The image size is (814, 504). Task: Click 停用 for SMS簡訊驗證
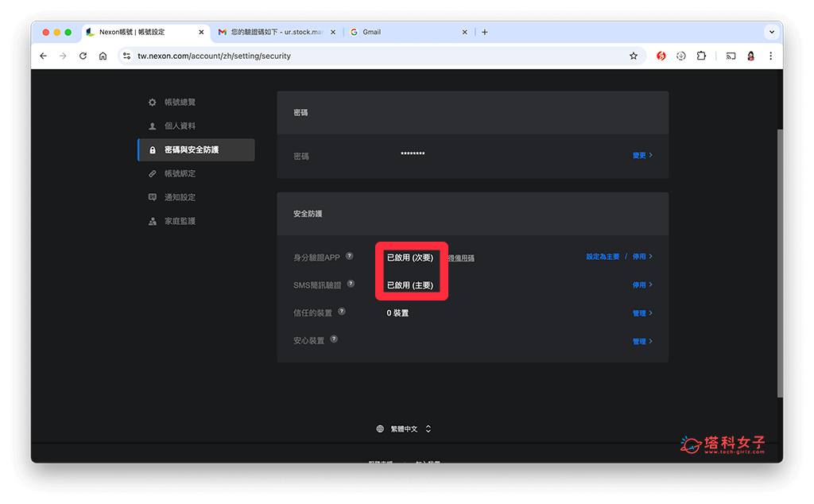tap(642, 285)
